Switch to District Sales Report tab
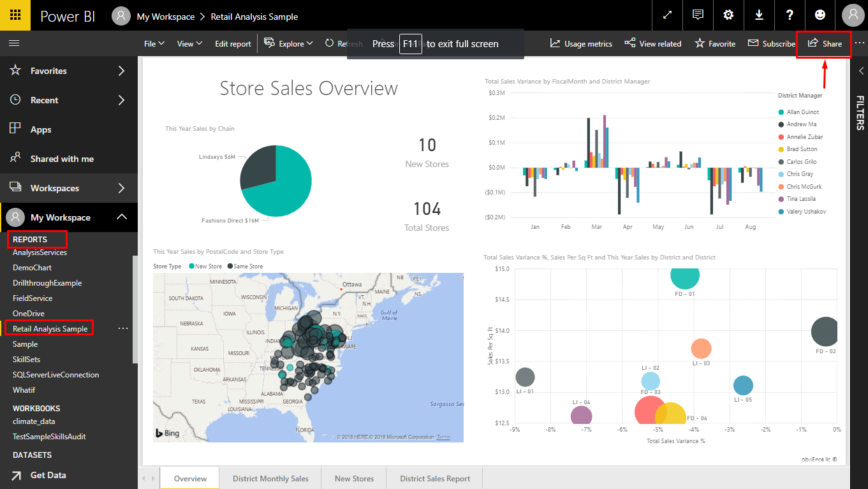 [x=435, y=478]
